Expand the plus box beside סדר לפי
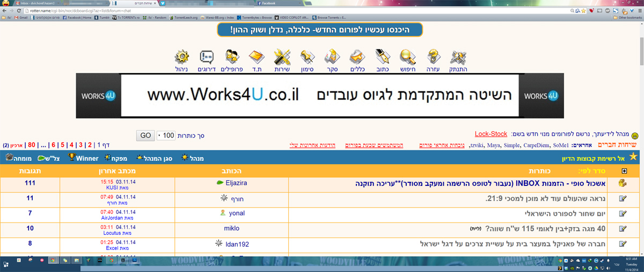This screenshot has height=272, width=644. 623,171
